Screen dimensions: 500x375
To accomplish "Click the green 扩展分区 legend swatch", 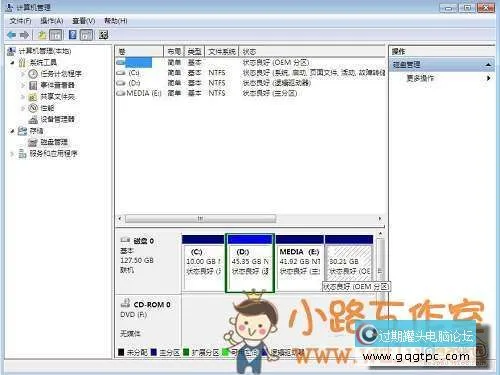I will 186,352.
